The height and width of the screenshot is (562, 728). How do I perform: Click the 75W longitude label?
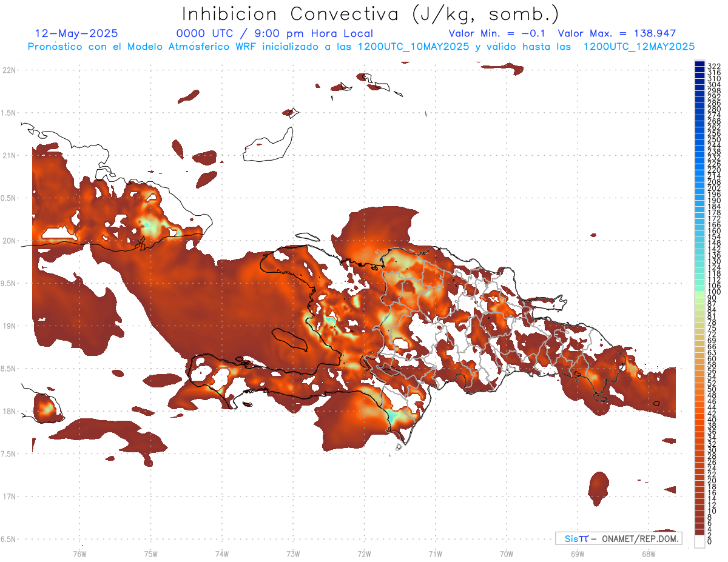(x=150, y=554)
